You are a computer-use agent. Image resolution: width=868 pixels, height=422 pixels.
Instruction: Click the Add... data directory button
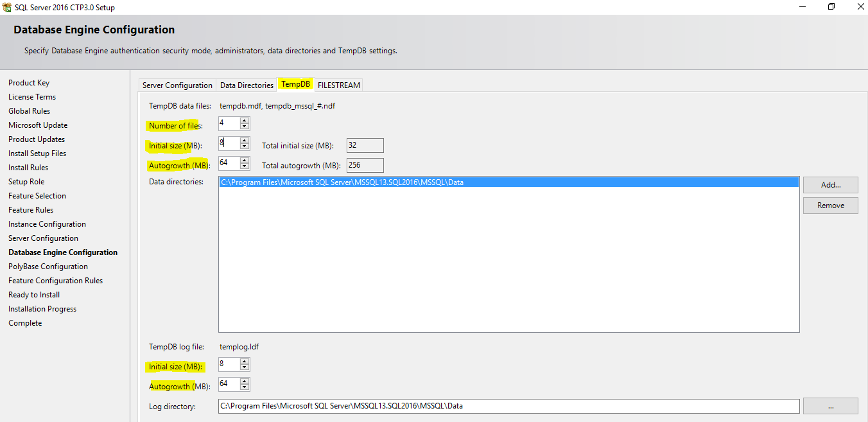pyautogui.click(x=830, y=185)
